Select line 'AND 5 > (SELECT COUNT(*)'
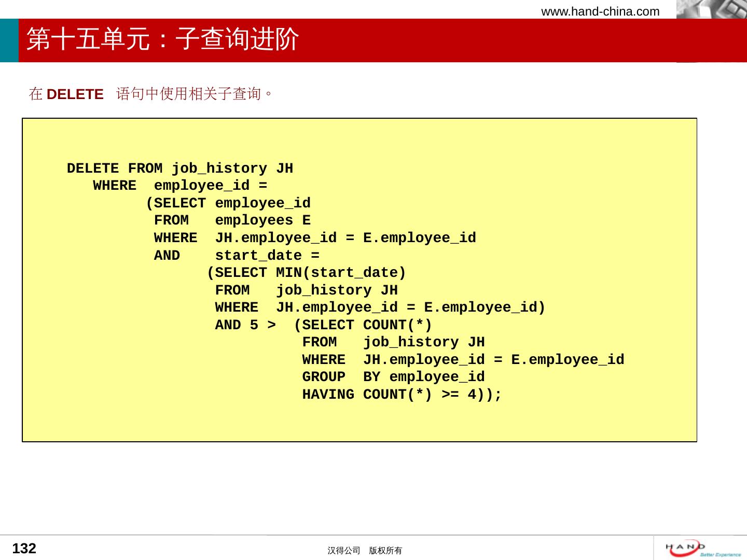This screenshot has height=560, width=747. coord(324,325)
